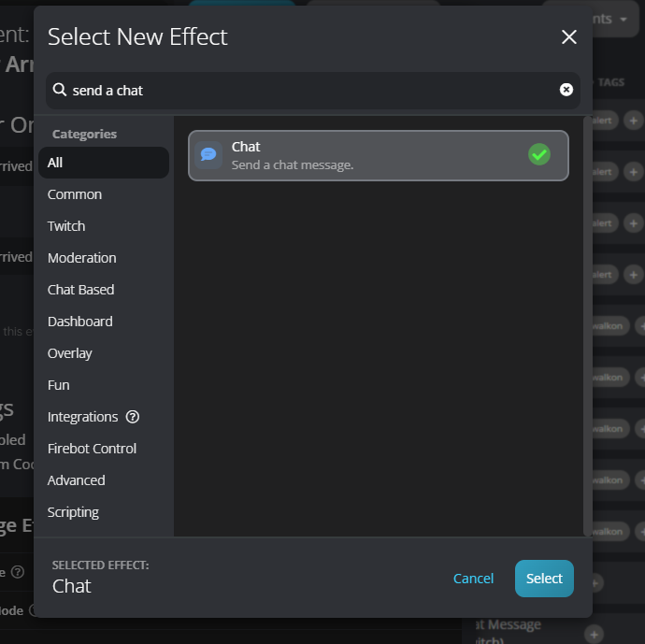The width and height of the screenshot is (645, 644).
Task: Show Firebot Control effects
Action: click(x=93, y=449)
